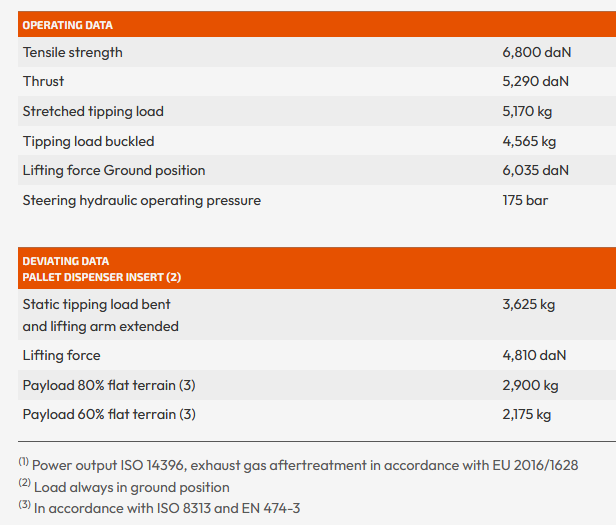616x525 pixels.
Task: Click the 6,035 daN value
Action: coord(535,170)
